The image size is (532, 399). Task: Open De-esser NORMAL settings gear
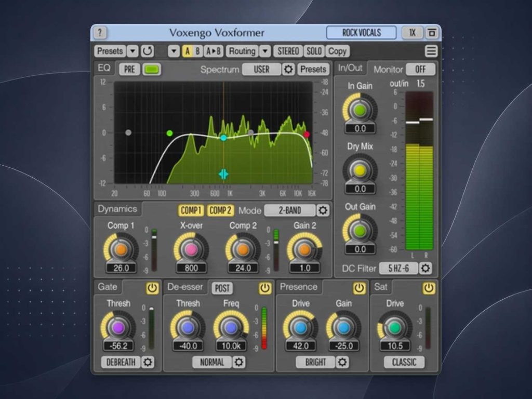coord(238,362)
